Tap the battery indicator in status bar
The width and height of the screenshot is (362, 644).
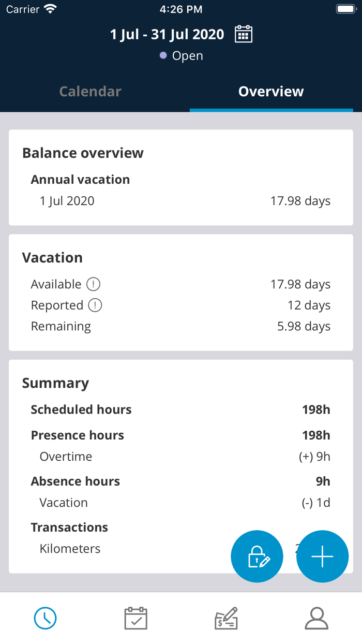click(x=345, y=8)
